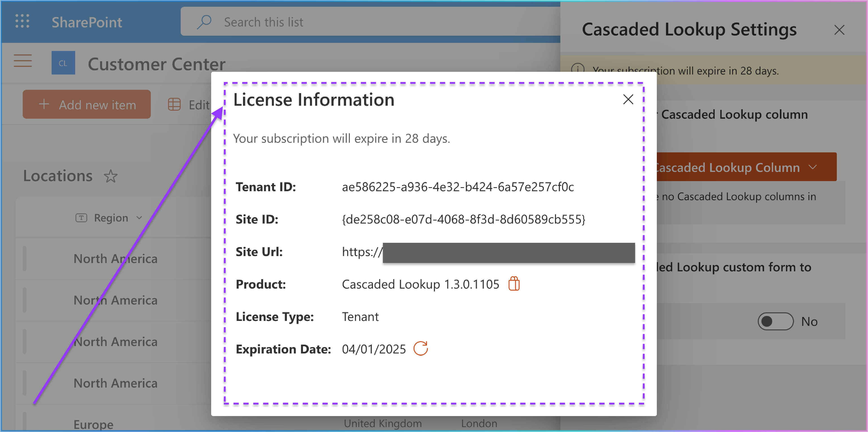Image resolution: width=868 pixels, height=432 pixels.
Task: Click the Add new item button
Action: point(87,104)
